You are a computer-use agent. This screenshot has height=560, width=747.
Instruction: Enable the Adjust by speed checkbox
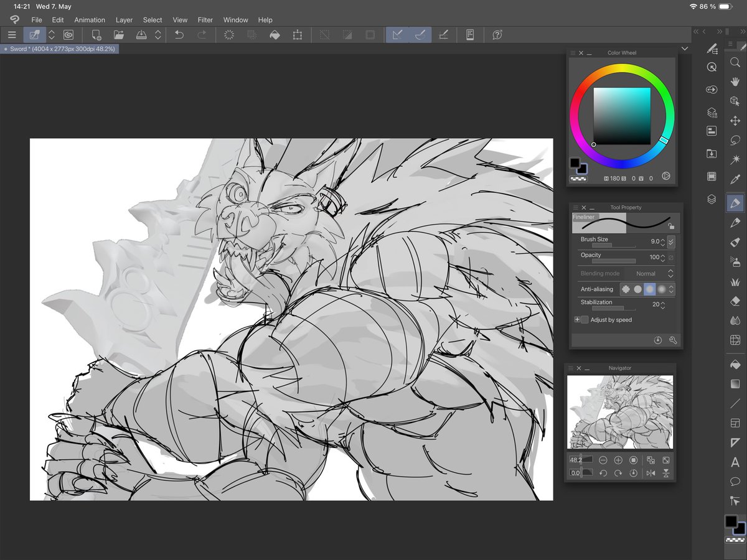click(583, 320)
